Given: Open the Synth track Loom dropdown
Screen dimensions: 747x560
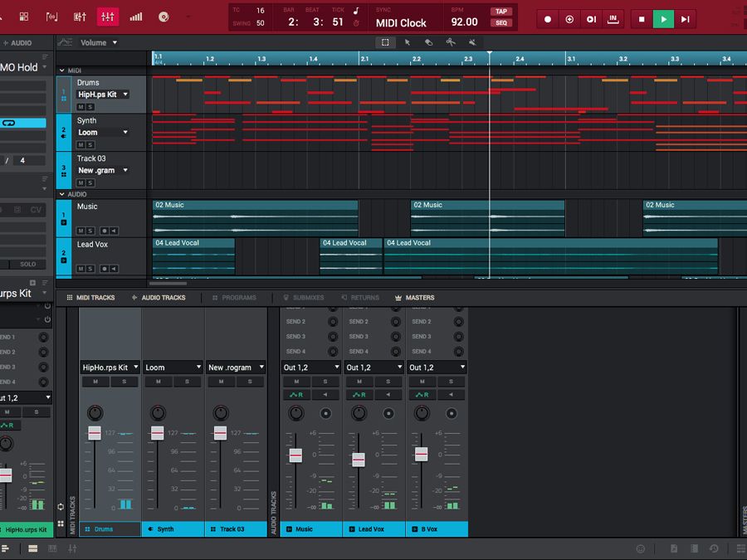Looking at the screenshot, I should pyautogui.click(x=103, y=133).
